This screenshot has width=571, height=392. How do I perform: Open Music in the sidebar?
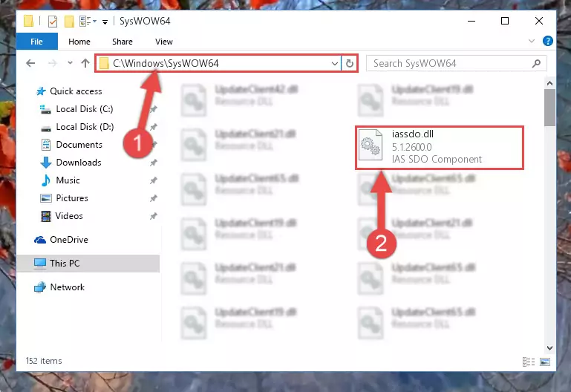(68, 180)
